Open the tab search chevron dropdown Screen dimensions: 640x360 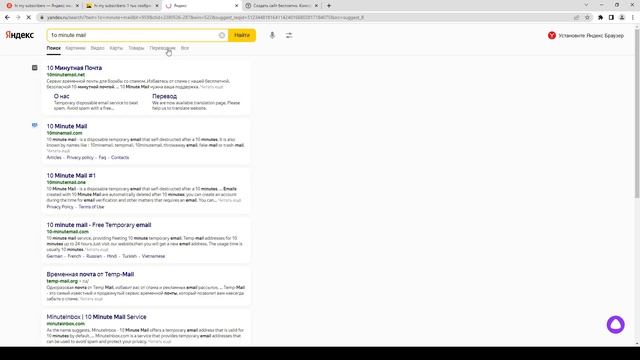(586, 5)
